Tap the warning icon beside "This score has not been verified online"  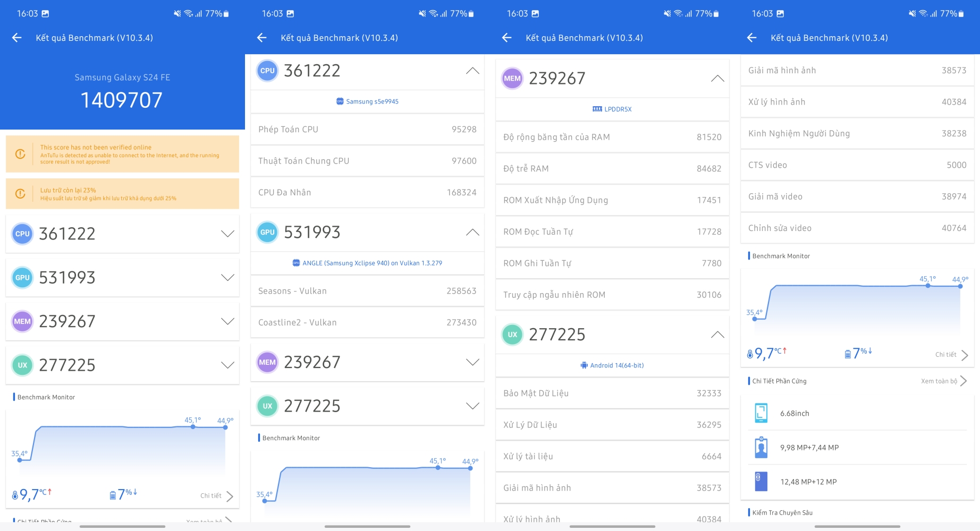20,154
